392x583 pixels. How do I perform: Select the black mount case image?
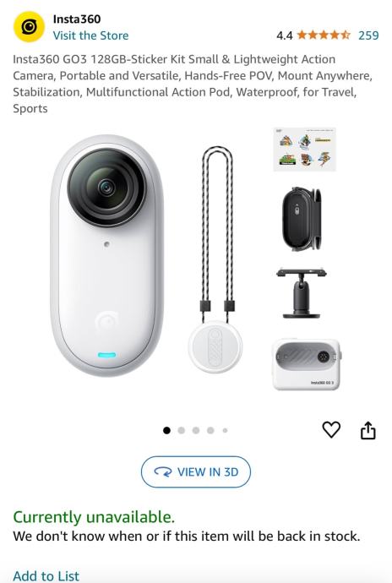(302, 219)
